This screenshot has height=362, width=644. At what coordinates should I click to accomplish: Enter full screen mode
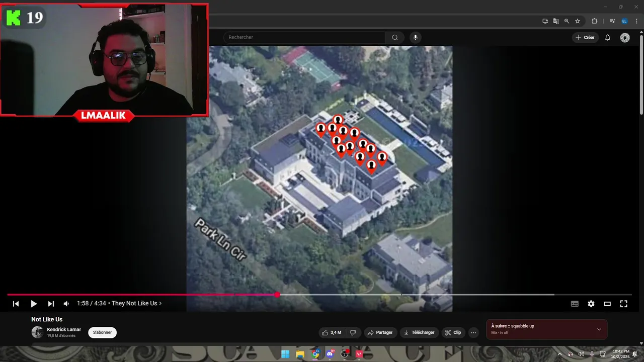(623, 304)
